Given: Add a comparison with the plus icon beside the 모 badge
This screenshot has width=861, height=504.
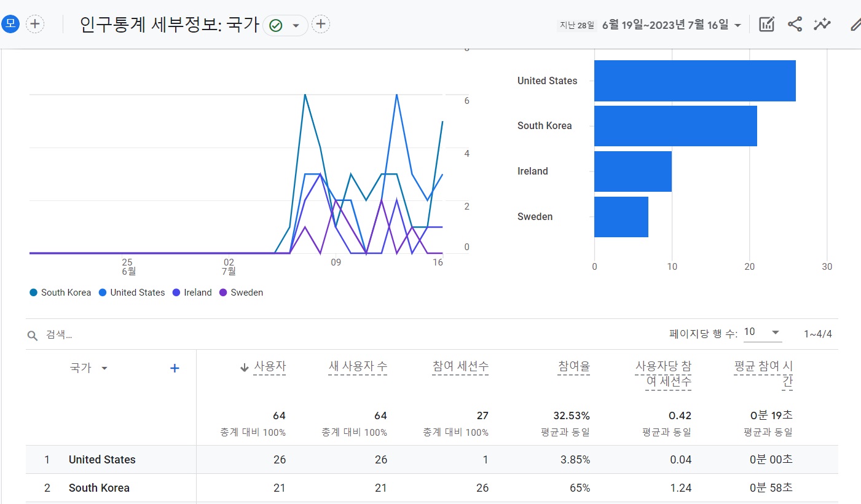Looking at the screenshot, I should click(x=35, y=24).
